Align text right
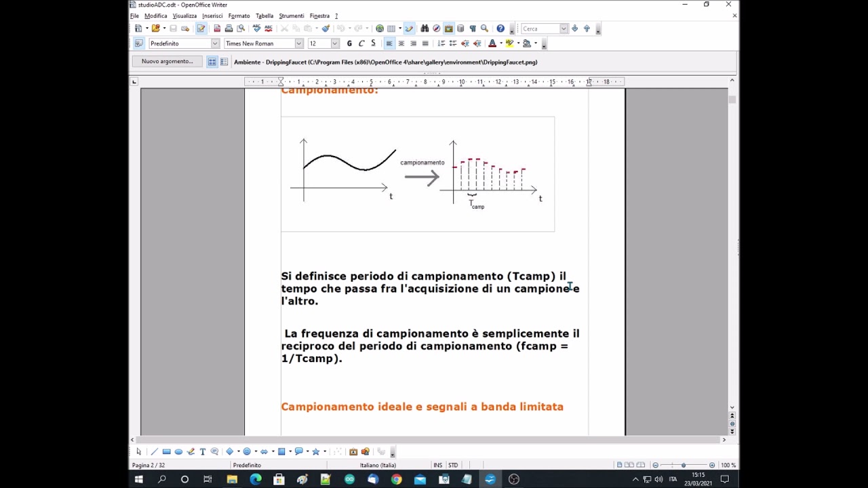This screenshot has width=868, height=488. 413,43
